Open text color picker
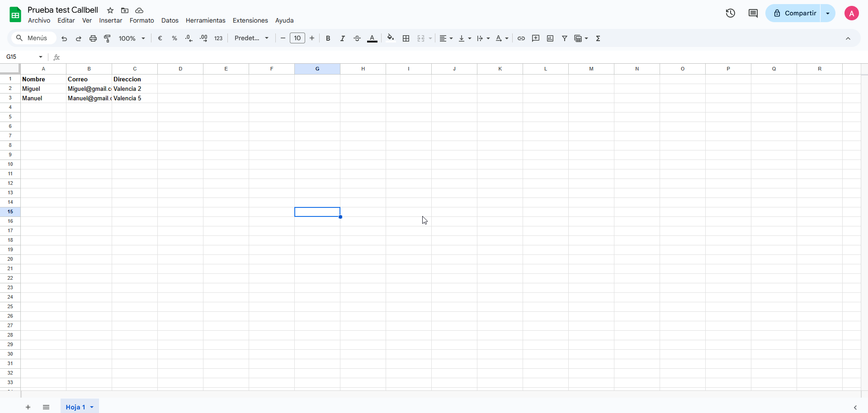 coord(372,38)
